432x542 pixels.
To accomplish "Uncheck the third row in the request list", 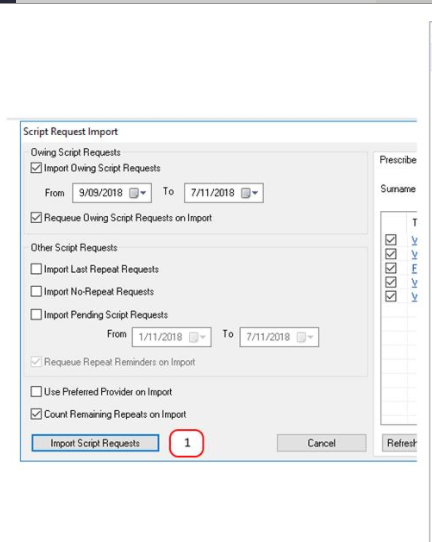I will [x=391, y=268].
